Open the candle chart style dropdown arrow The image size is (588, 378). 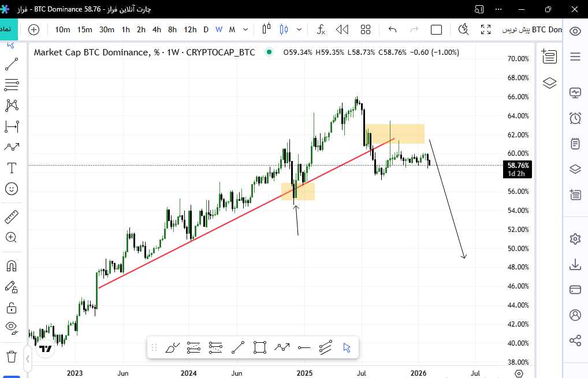[x=299, y=29]
